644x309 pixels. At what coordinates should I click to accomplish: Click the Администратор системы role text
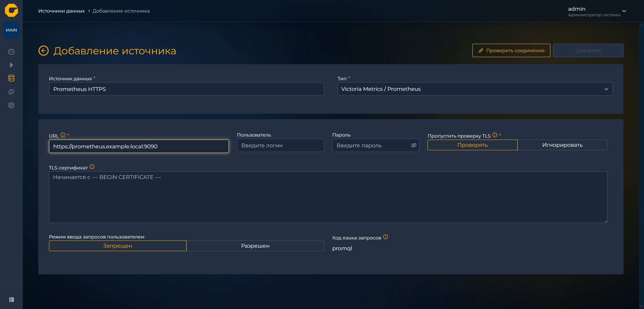click(594, 15)
